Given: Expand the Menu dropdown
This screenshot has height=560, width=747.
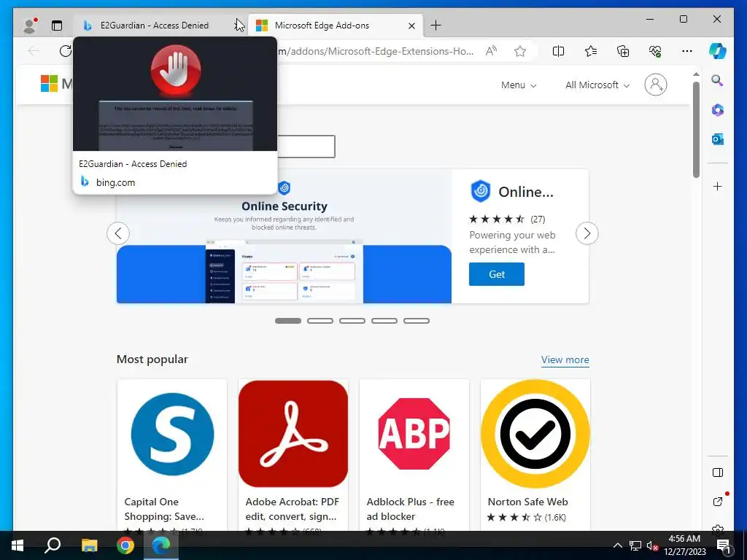Looking at the screenshot, I should pos(519,85).
